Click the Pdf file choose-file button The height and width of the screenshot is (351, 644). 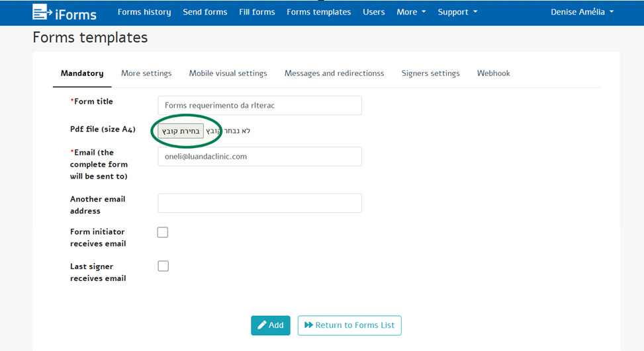[181, 131]
